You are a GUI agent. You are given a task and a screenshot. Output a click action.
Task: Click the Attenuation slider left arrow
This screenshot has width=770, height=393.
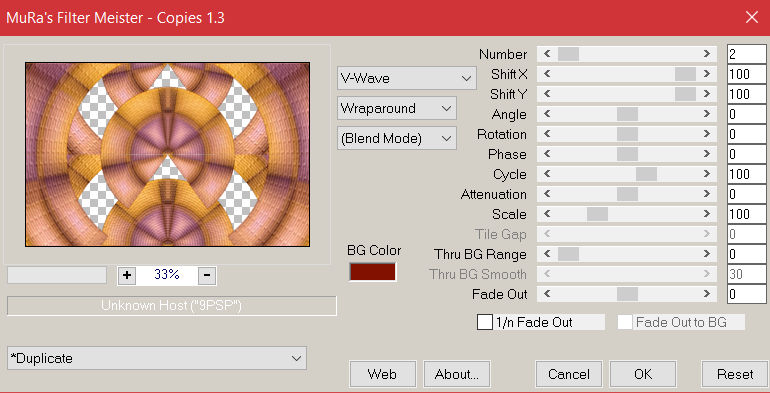click(x=547, y=194)
